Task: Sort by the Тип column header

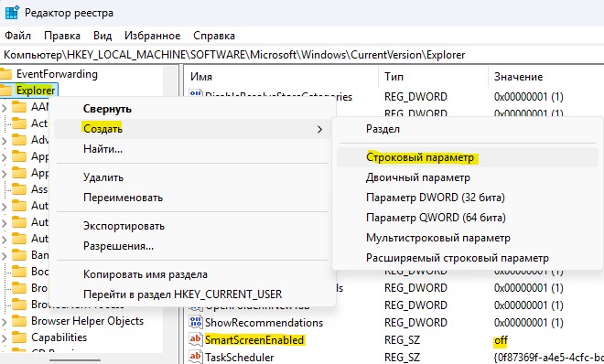Action: tap(434, 77)
